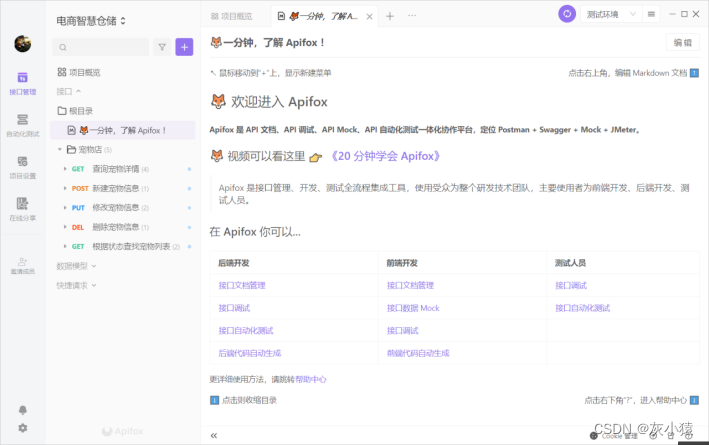Image resolution: width=709 pixels, height=445 pixels.
Task: Click the purple plus new button
Action: click(184, 47)
